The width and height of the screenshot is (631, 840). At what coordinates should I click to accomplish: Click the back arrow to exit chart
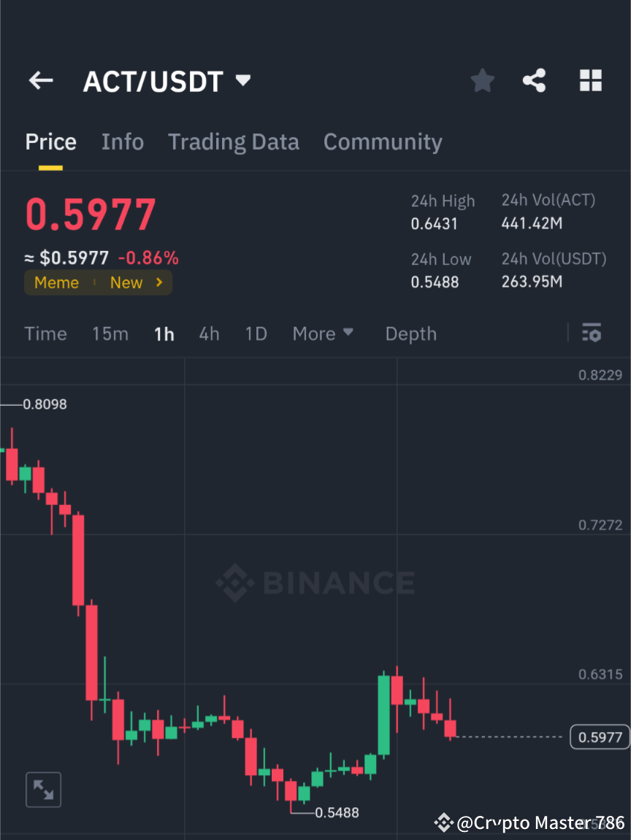pos(40,80)
